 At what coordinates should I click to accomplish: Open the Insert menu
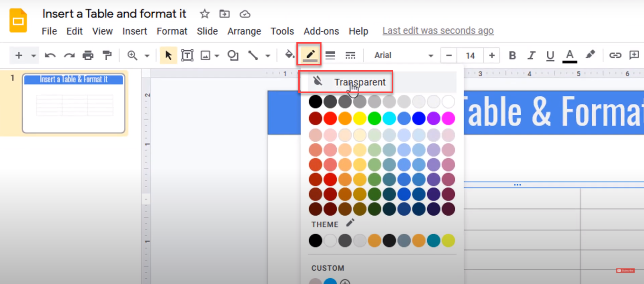135,31
